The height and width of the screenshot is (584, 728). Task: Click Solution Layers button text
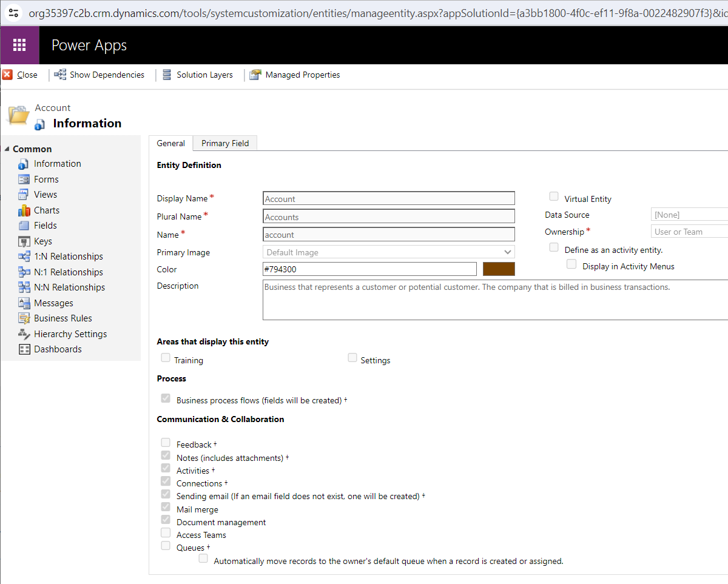[204, 75]
